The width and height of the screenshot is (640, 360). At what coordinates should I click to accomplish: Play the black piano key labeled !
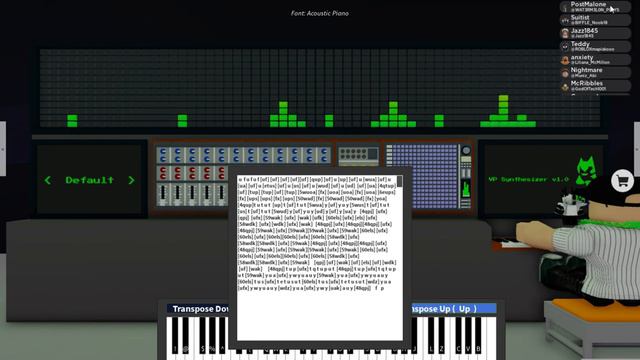point(175,335)
